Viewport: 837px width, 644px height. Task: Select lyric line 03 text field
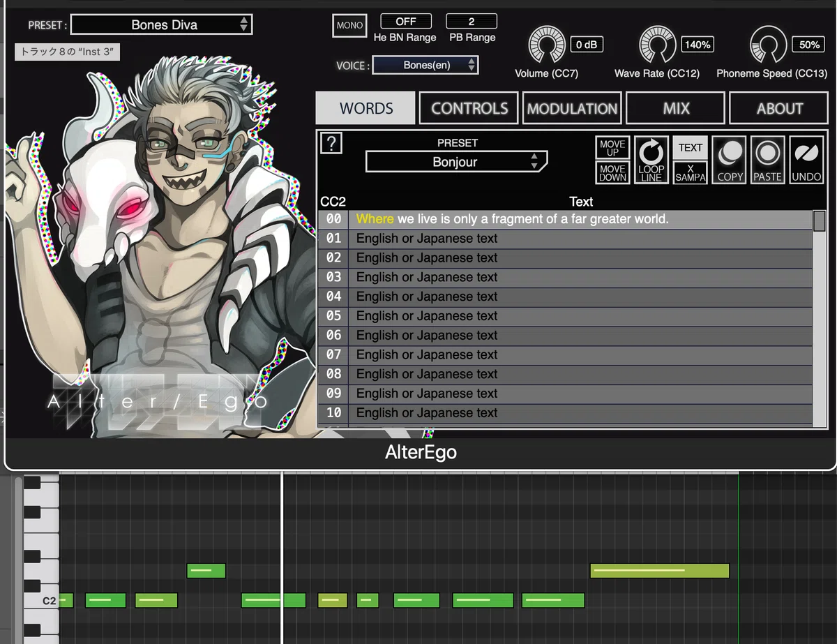click(582, 277)
